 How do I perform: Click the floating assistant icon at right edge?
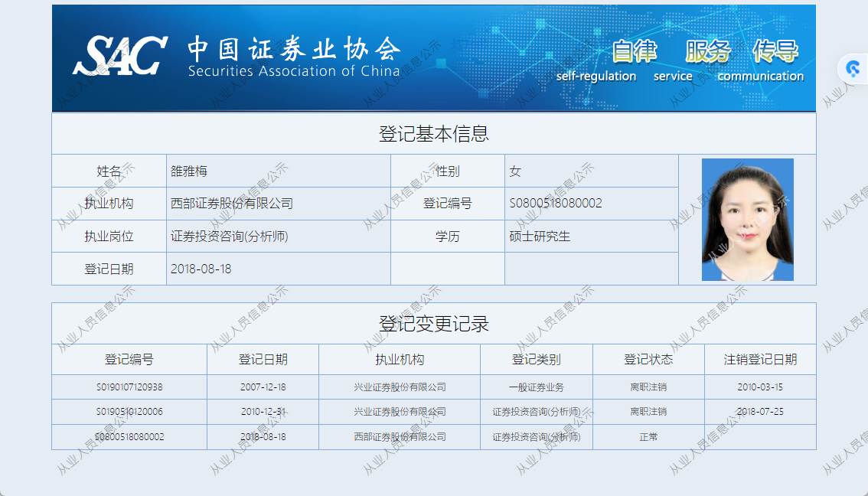[853, 69]
